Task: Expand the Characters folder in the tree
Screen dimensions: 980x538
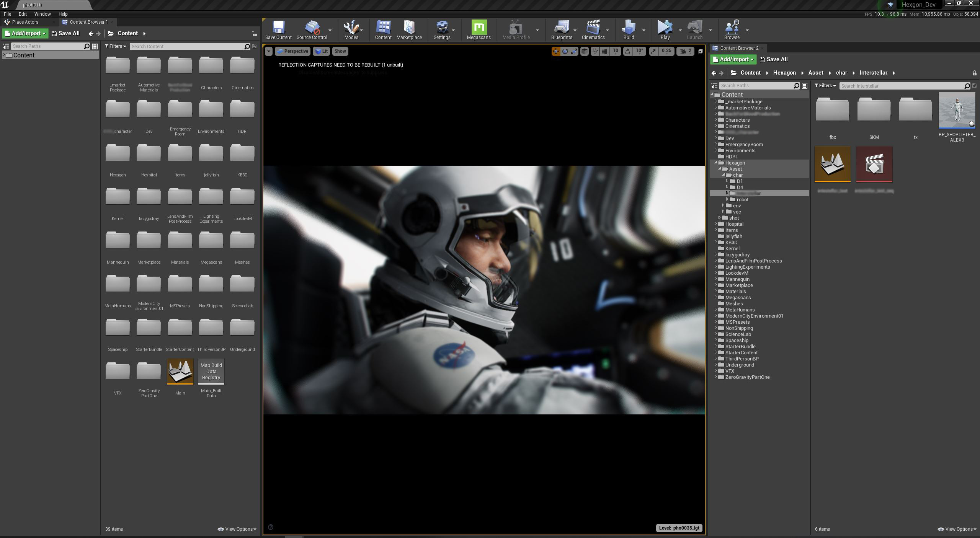Action: point(715,120)
